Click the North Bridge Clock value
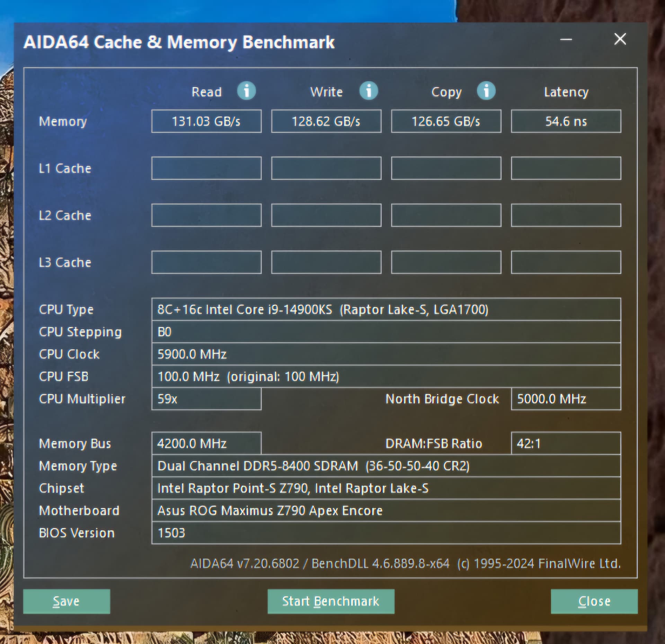The height and width of the screenshot is (644, 665). pyautogui.click(x=566, y=399)
